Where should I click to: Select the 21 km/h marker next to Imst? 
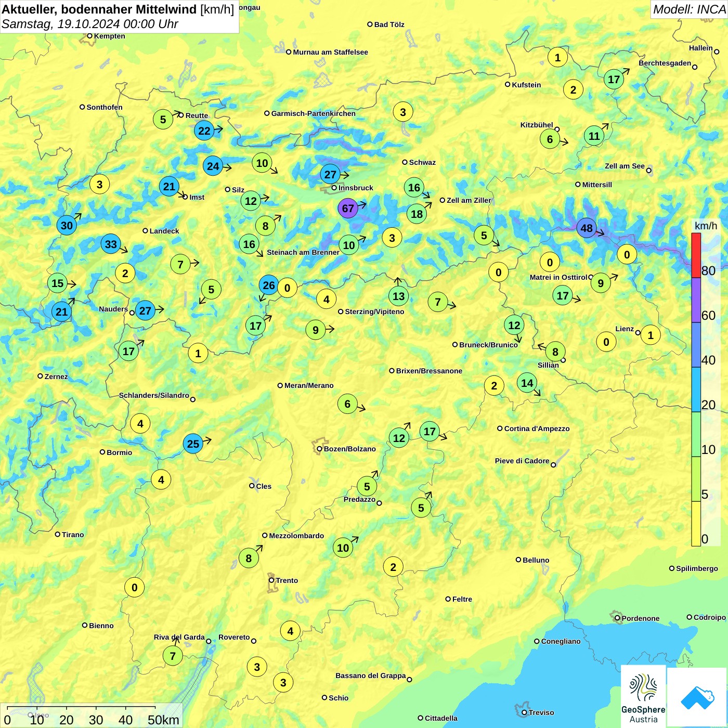pos(169,186)
